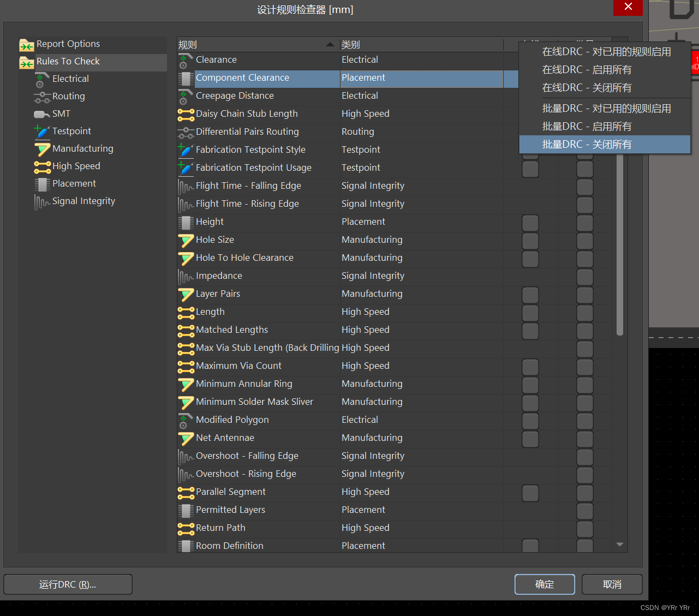Toggle online DRC checkbox for Parallel Segment
The height and width of the screenshot is (616, 699).
pos(530,493)
